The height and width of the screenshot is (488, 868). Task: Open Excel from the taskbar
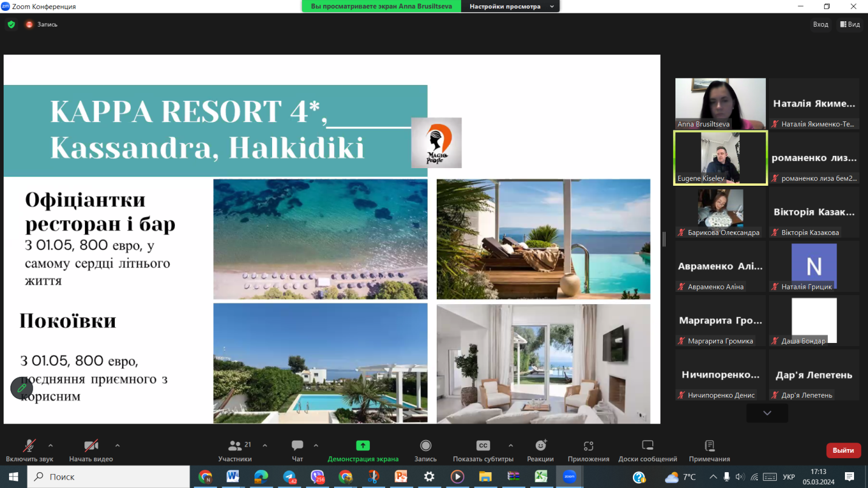point(541,476)
